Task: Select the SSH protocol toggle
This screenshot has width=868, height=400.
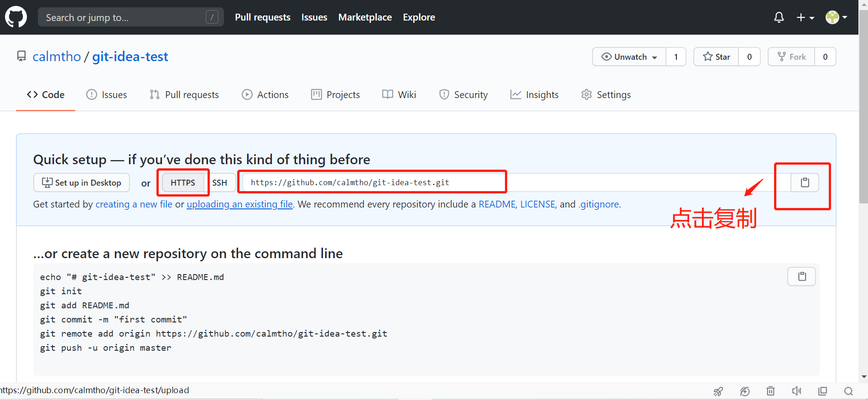Action: point(219,182)
